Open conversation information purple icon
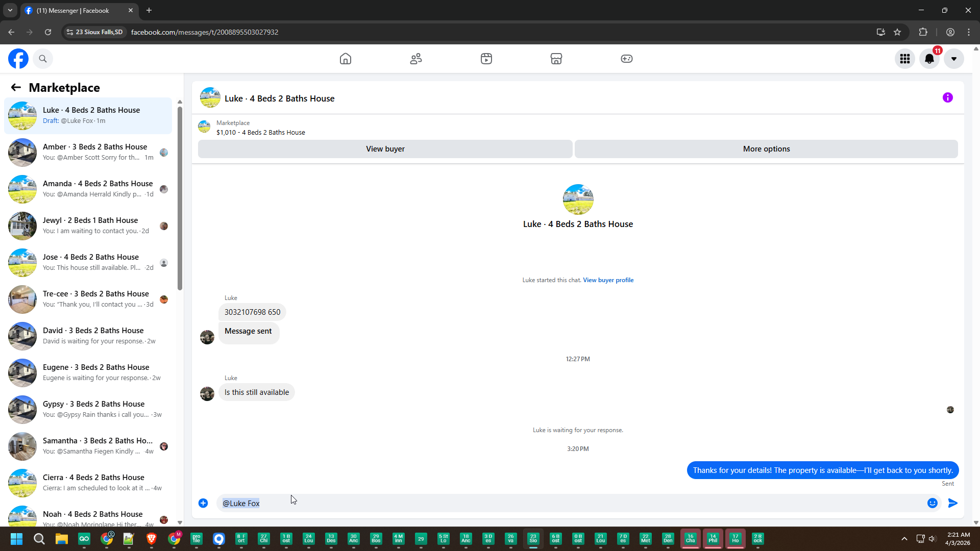Image resolution: width=980 pixels, height=551 pixels. 948,97
